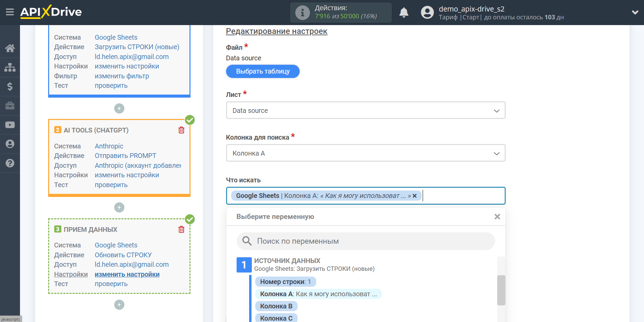Open the Лист dropdown
This screenshot has height=322, width=644.
point(366,110)
